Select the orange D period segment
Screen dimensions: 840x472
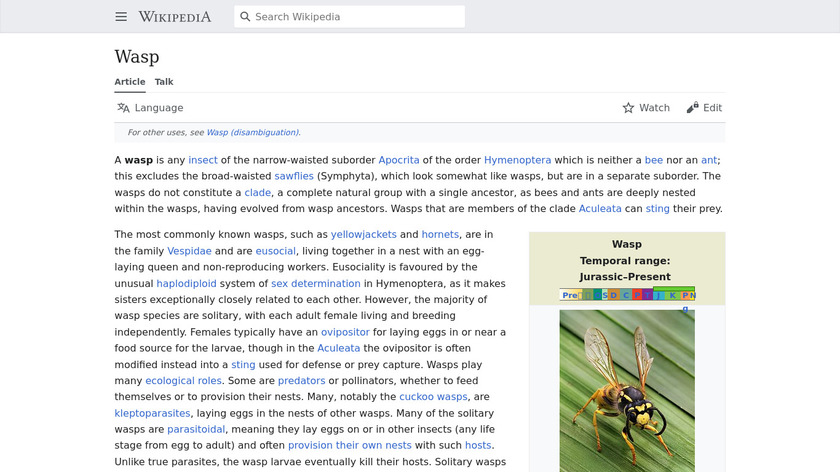[614, 295]
